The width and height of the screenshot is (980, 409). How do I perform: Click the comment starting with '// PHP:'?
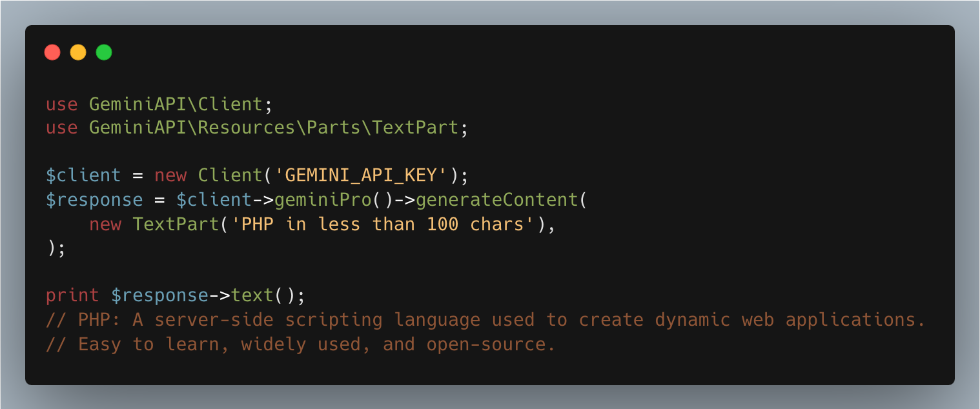(485, 320)
